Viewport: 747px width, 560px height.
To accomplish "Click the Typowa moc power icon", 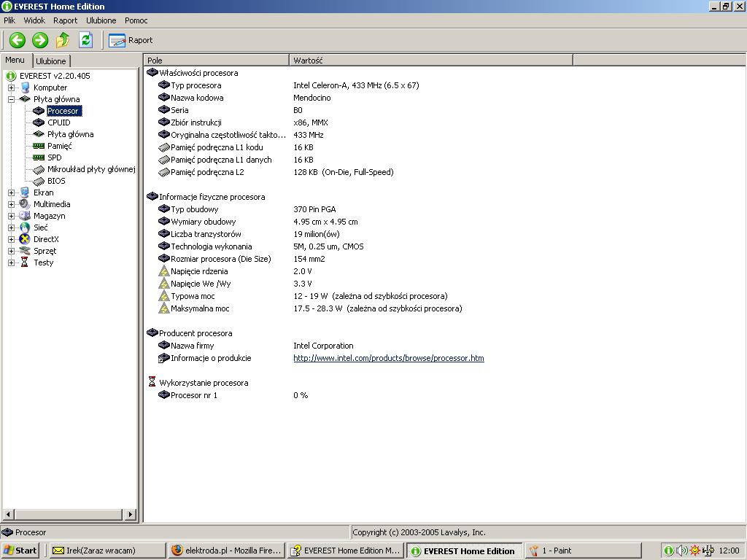I will coord(164,296).
